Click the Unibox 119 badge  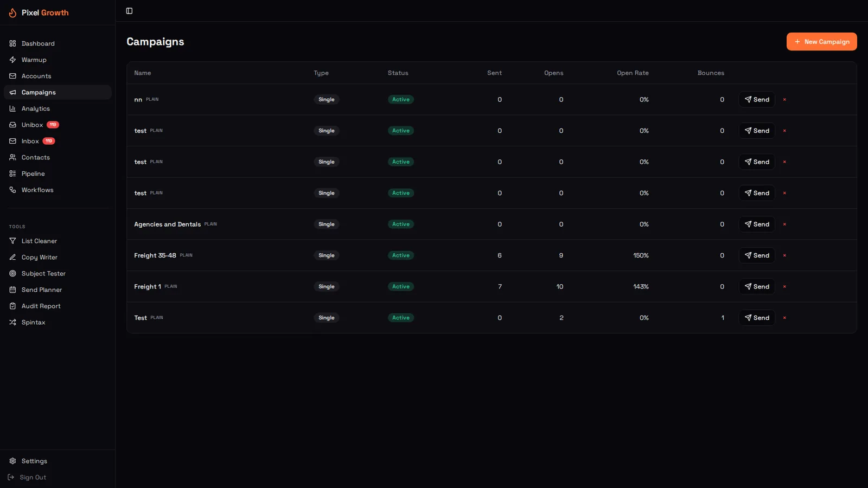pos(53,125)
